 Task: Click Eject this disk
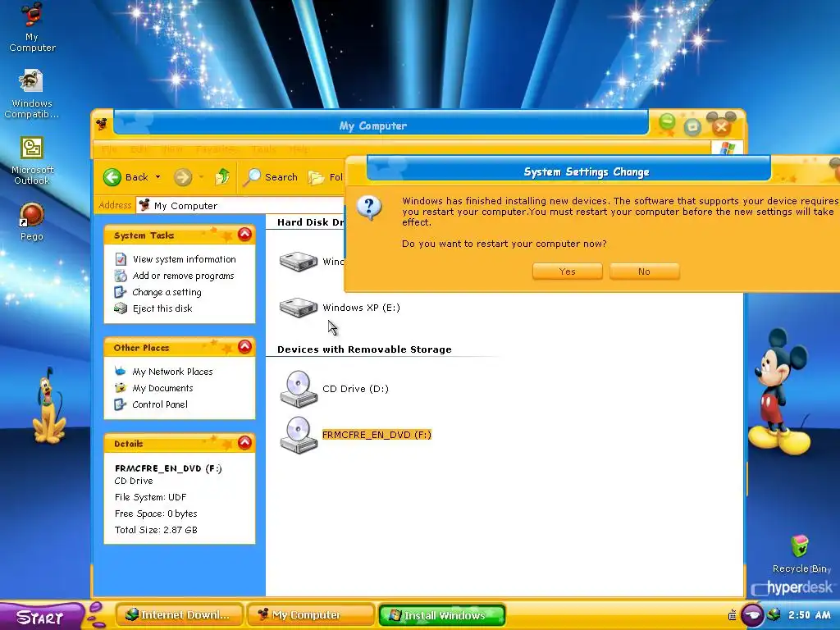(162, 308)
